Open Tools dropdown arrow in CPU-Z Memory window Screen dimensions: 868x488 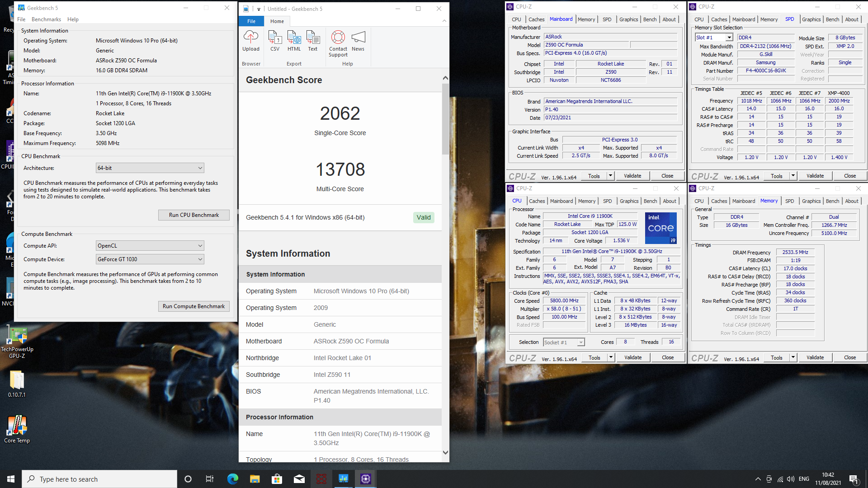[x=793, y=357]
